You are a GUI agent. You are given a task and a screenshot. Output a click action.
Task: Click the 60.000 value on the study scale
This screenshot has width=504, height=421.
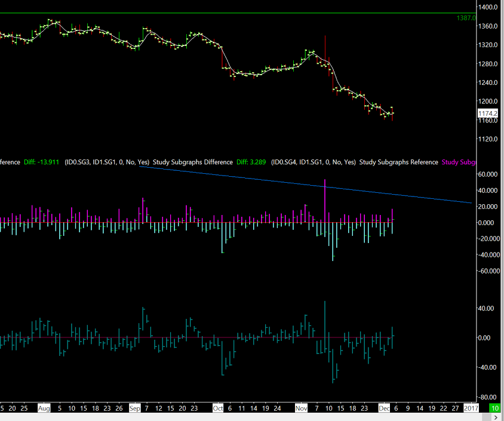pyautogui.click(x=488, y=174)
